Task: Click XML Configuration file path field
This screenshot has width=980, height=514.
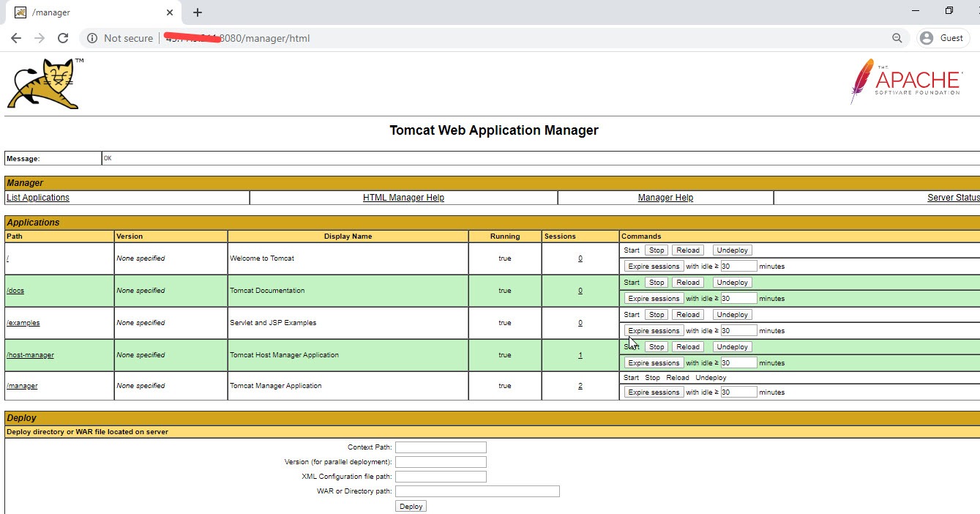Action: click(x=441, y=477)
